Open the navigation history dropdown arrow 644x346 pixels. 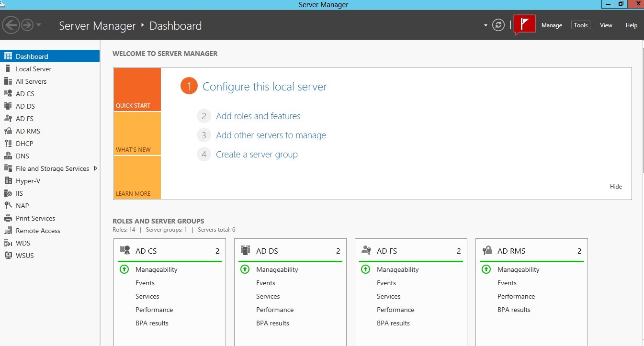(39, 25)
